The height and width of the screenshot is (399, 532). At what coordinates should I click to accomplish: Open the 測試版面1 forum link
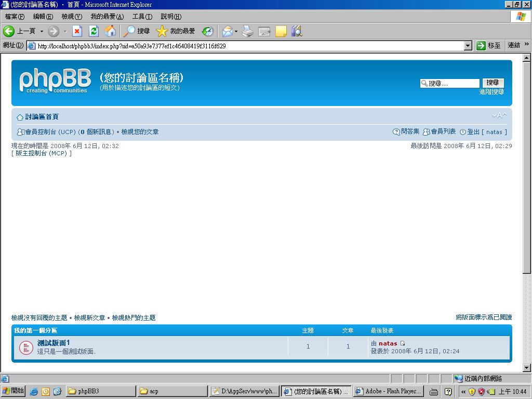pyautogui.click(x=54, y=343)
